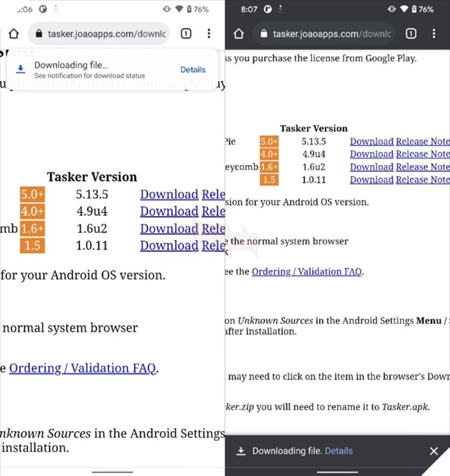
Task: Open Release Notes for 5.13.5 right screen
Action: [x=423, y=142]
